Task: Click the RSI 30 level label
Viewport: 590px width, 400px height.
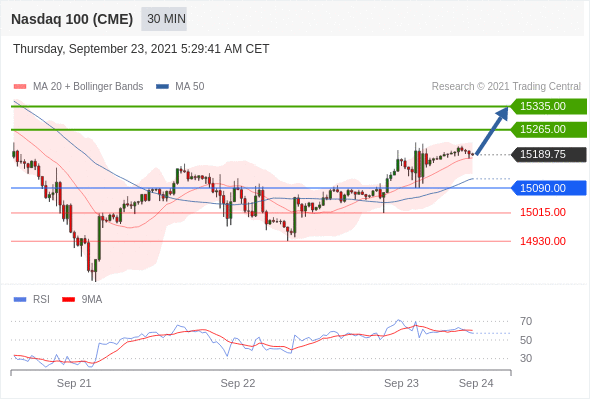Action: (x=526, y=358)
